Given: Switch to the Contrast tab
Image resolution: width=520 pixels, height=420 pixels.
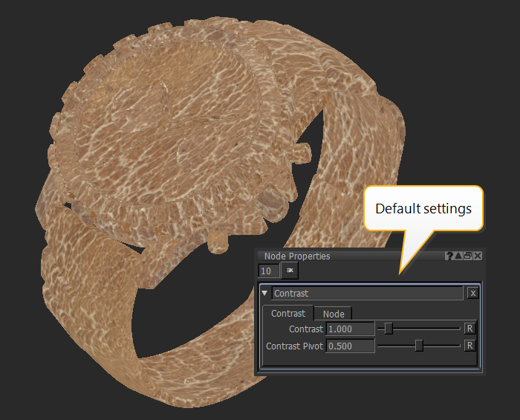Looking at the screenshot, I should (288, 314).
